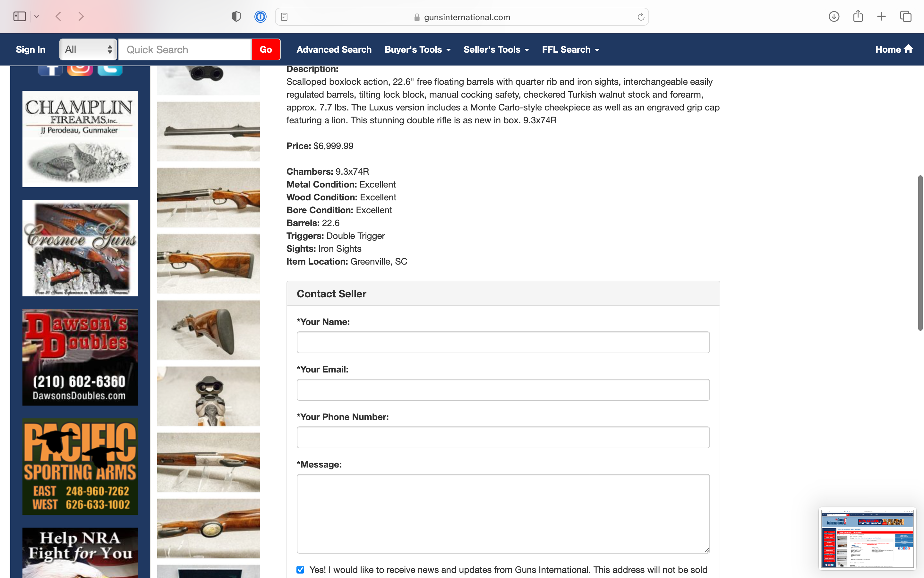Show Safari downloads

[834, 16]
